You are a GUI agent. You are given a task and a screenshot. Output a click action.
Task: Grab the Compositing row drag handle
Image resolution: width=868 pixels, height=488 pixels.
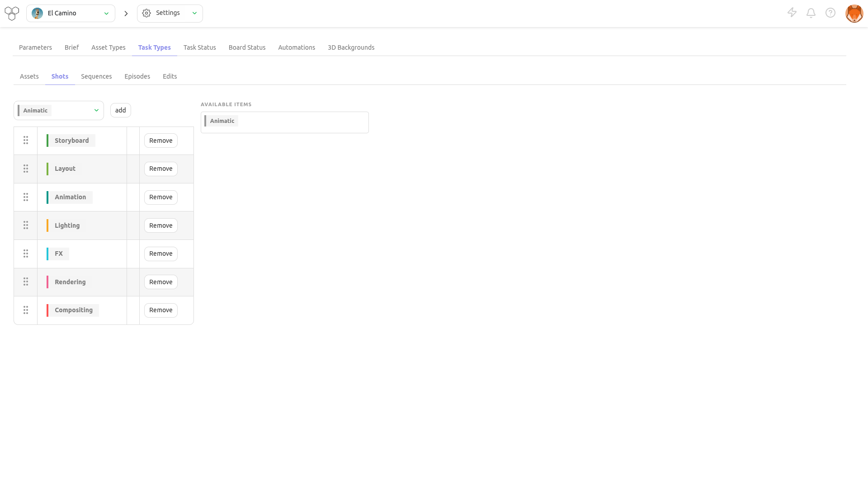click(26, 310)
